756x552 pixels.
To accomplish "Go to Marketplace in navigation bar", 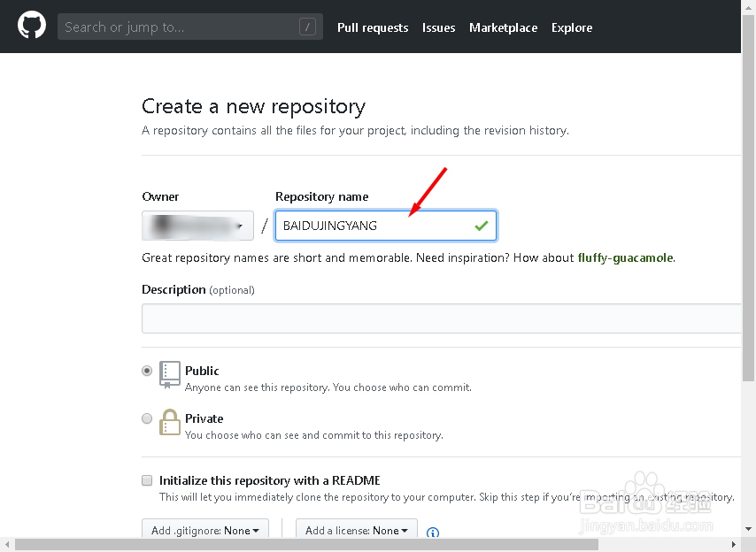I will click(x=503, y=27).
